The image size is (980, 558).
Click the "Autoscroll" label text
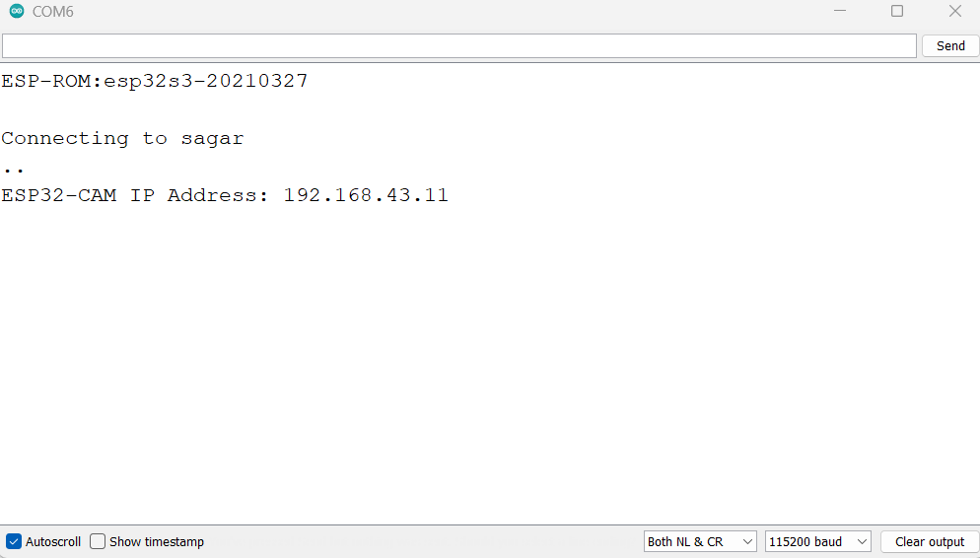pos(53,541)
